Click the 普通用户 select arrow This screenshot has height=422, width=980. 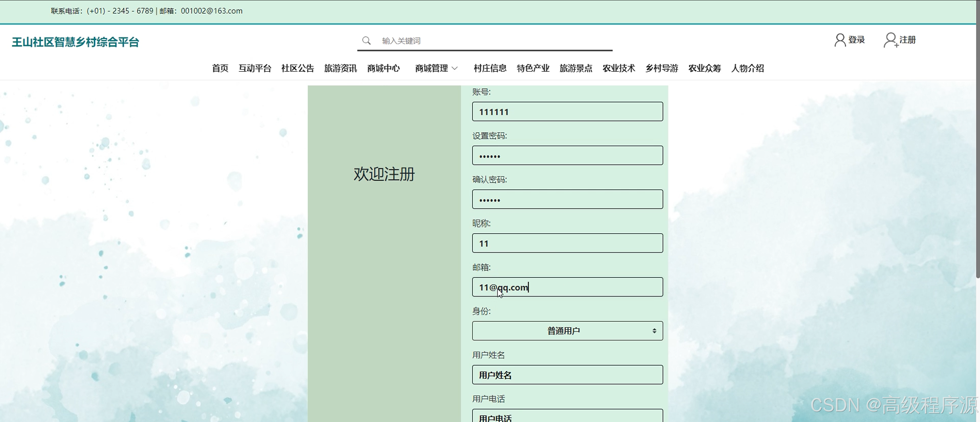654,331
